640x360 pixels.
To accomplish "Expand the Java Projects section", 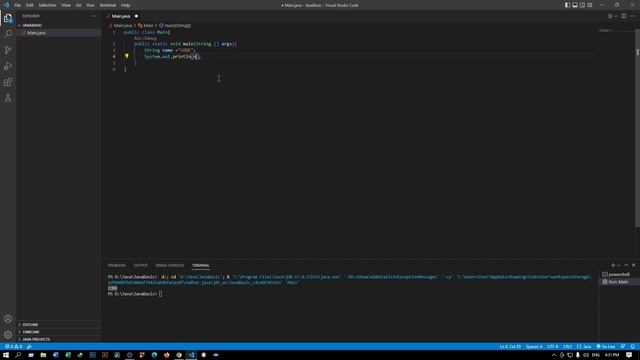I will coord(59,339).
